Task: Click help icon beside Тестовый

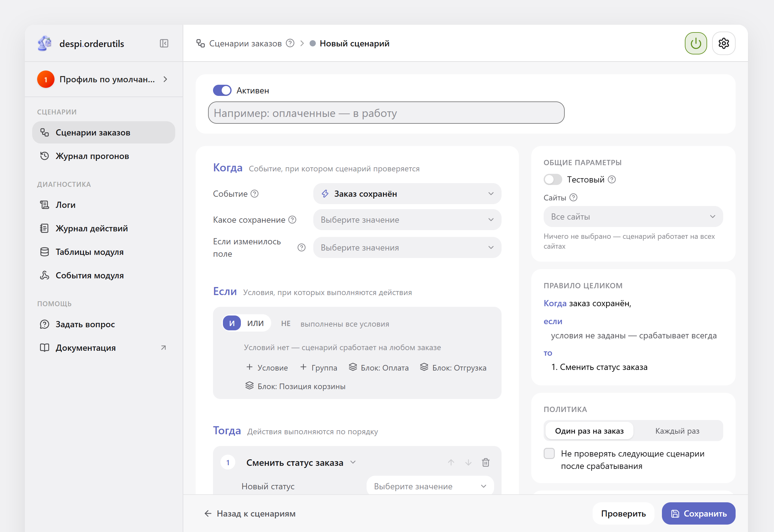Action: point(611,179)
